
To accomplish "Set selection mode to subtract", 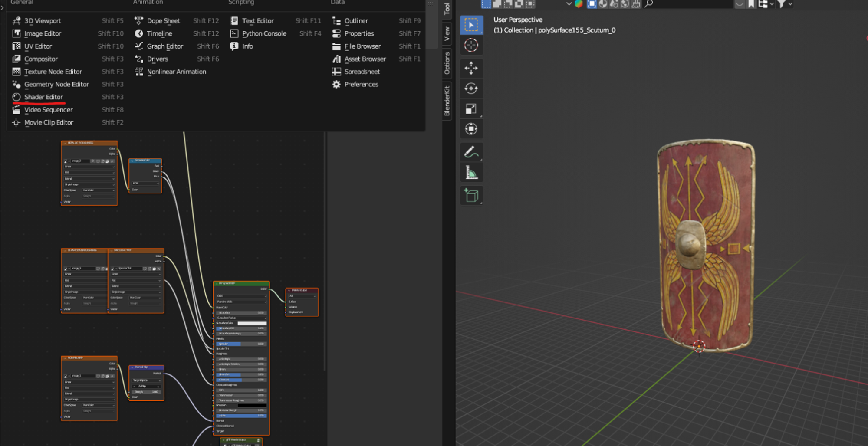I will pyautogui.click(x=508, y=4).
